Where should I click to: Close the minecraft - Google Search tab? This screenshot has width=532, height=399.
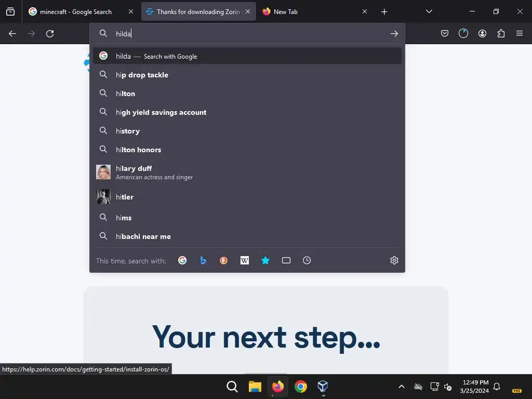[x=131, y=11]
